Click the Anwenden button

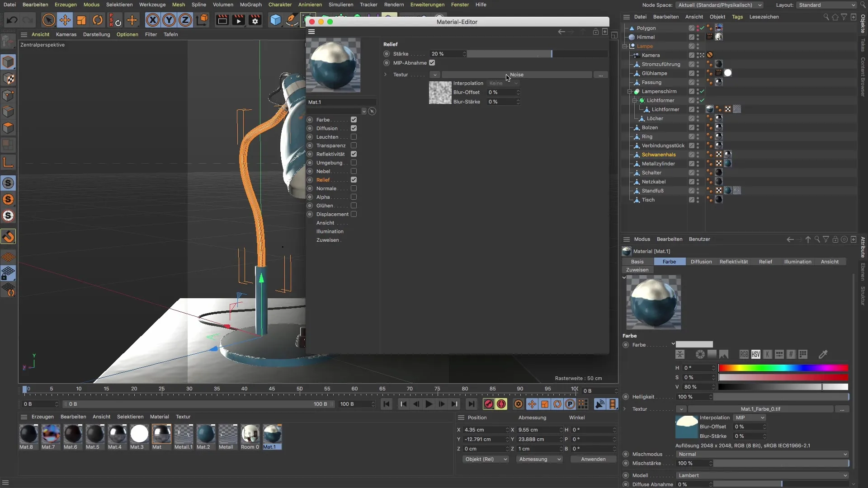coord(593,459)
